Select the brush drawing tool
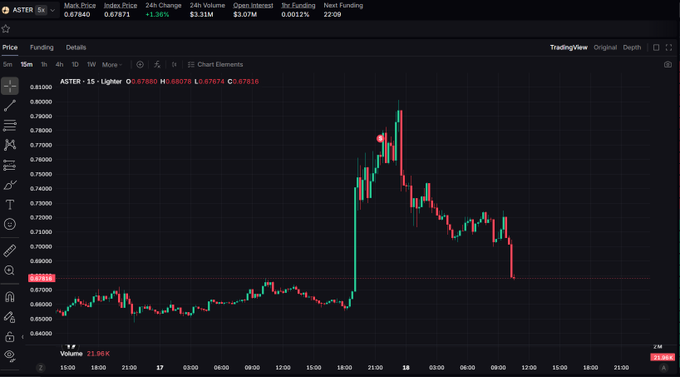Screen dimensions: 680x377 tap(10, 185)
